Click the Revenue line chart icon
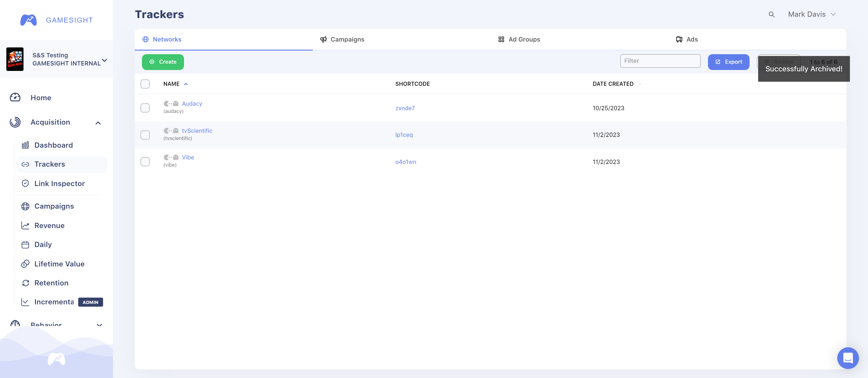This screenshot has height=378, width=868. point(25,226)
